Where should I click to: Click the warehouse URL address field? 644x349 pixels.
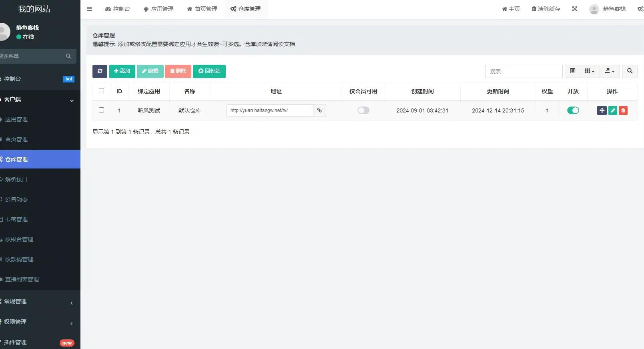[270, 110]
